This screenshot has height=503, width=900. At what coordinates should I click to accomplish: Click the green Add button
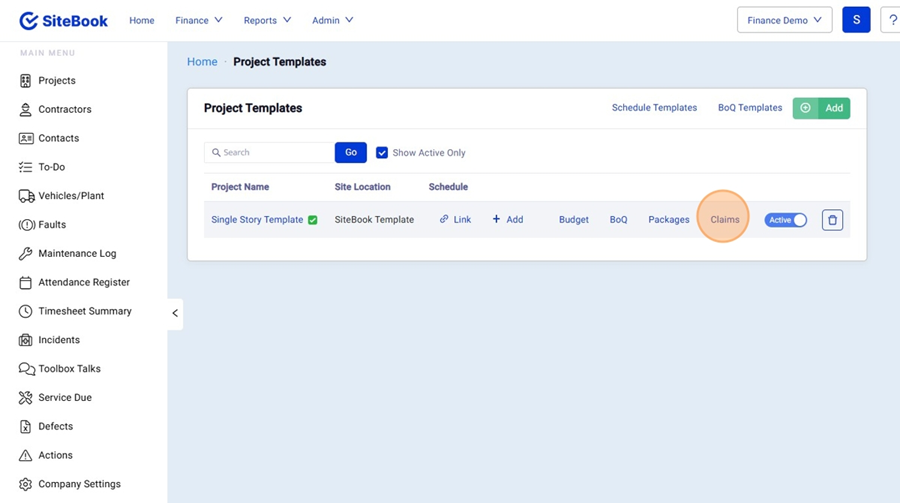(x=821, y=108)
